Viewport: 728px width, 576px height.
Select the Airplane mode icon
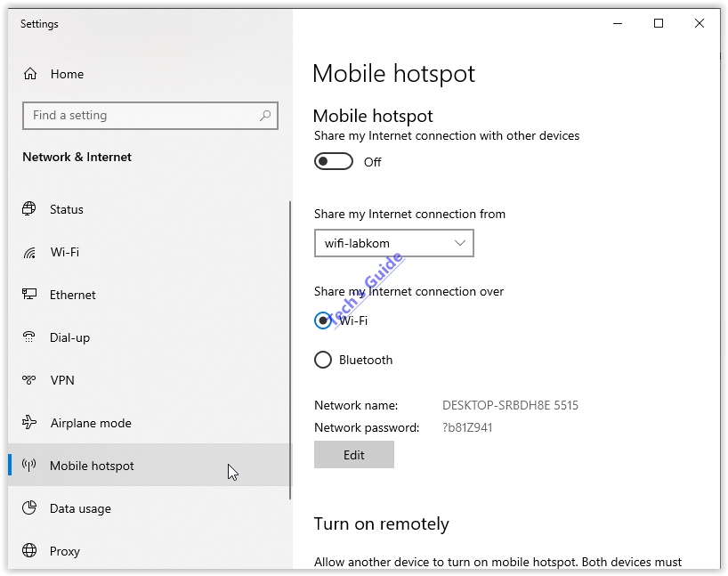(x=28, y=423)
